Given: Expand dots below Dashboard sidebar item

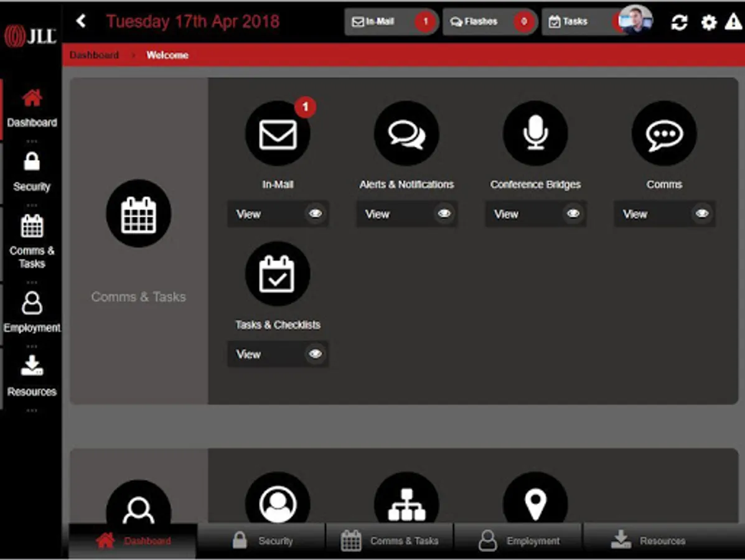Looking at the screenshot, I should coord(31,141).
